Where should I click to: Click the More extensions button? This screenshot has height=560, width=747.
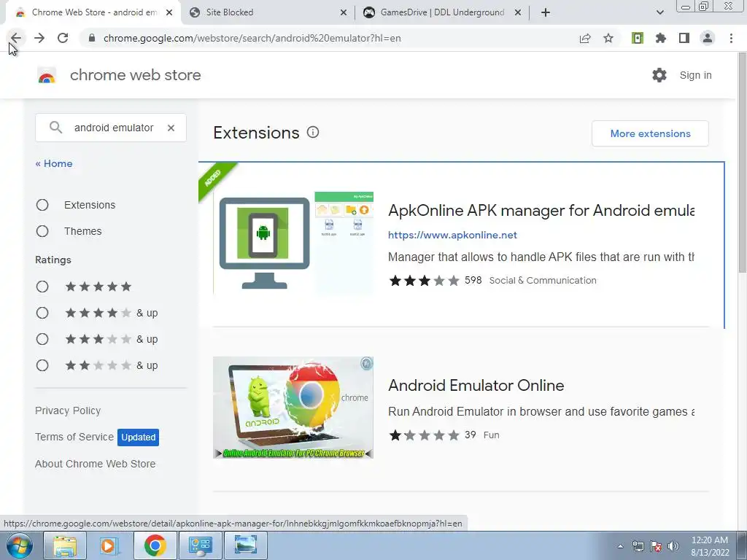coord(650,133)
